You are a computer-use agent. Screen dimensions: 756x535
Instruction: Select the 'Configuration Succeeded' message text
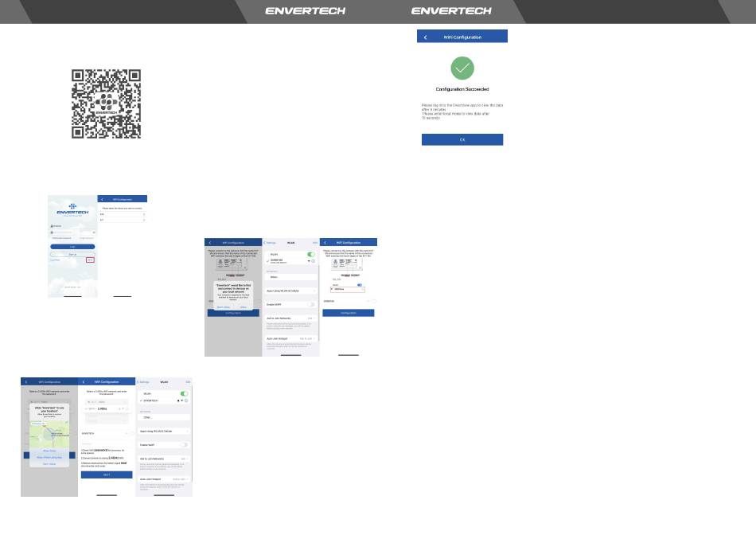462,89
